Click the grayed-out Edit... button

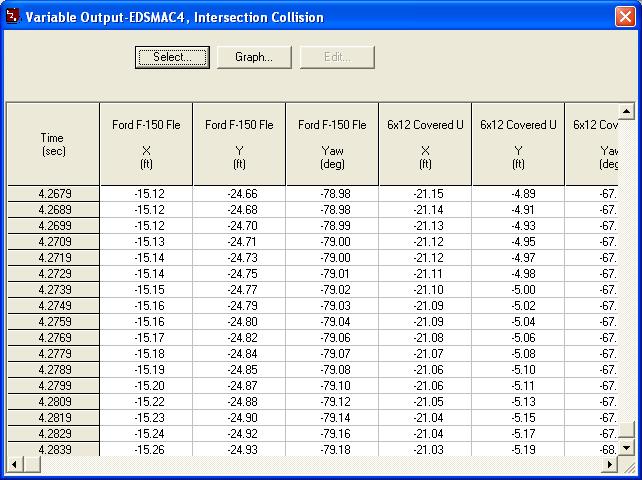338,57
